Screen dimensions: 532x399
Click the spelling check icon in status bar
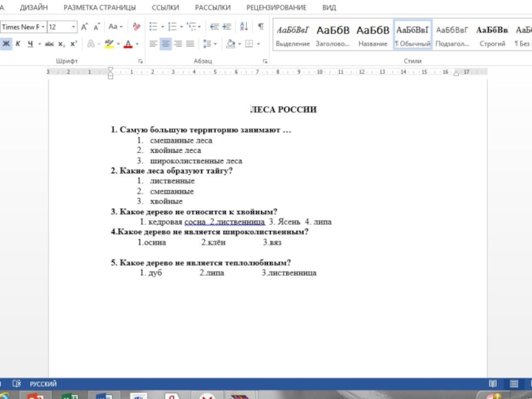tap(16, 384)
